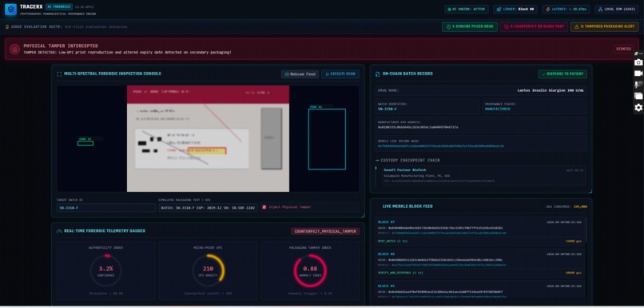This screenshot has width=644, height=308.
Task: Uncheck the Inject Physical Tamper checkbox
Action: coord(264,207)
